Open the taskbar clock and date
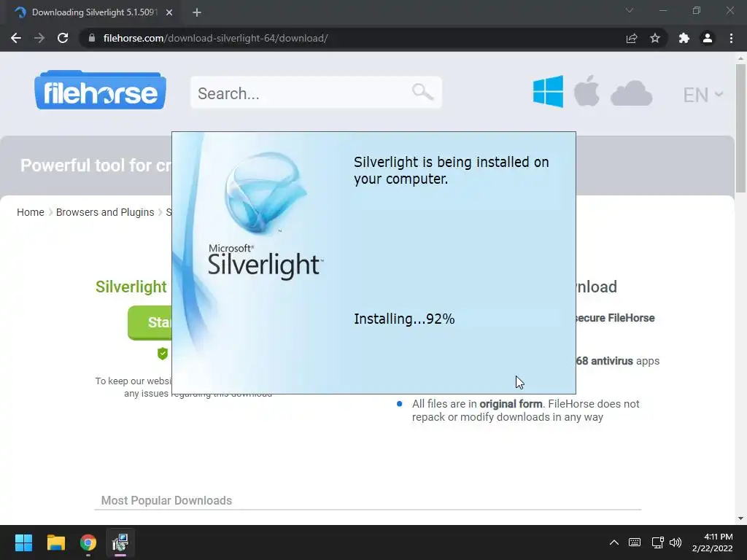Screen dimensions: 747x560 [712, 542]
